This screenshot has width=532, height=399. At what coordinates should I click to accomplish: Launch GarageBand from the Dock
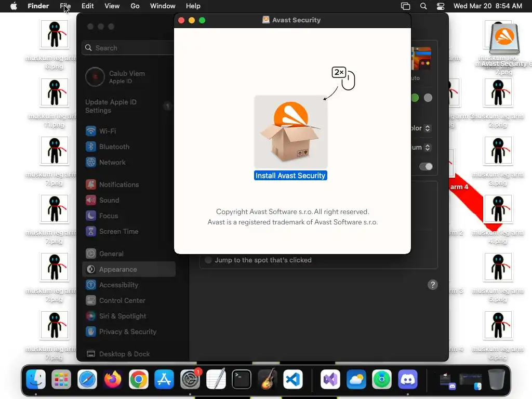coord(268,379)
